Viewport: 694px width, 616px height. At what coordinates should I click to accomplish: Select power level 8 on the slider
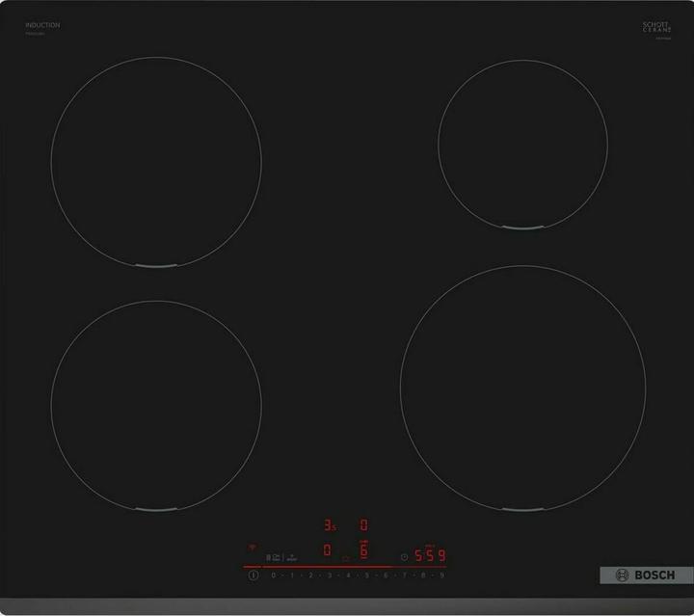[x=423, y=576]
